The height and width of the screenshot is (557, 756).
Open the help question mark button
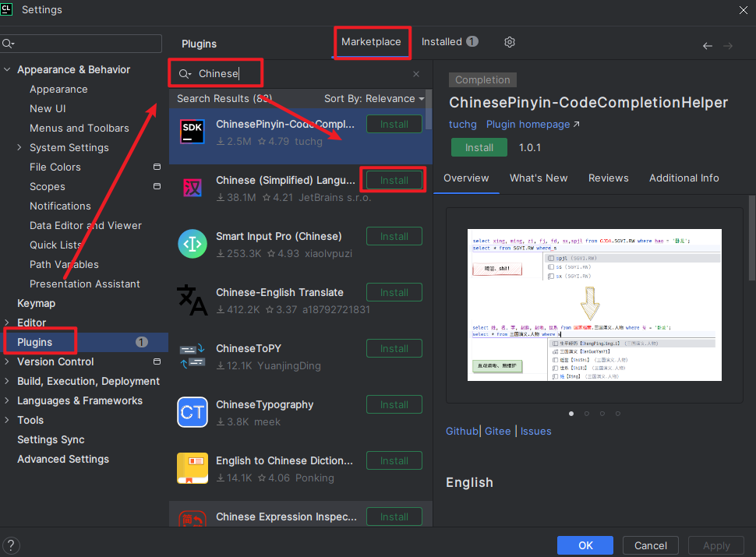(12, 545)
